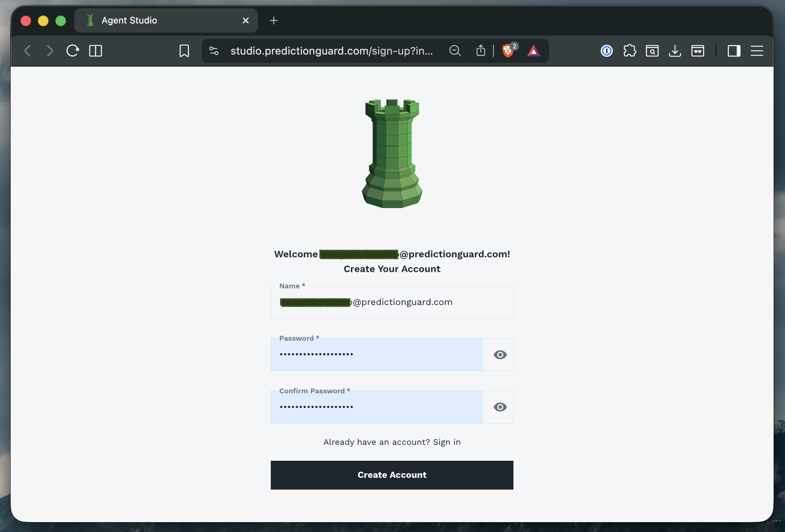Open a new browser tab
This screenshot has height=532, width=785.
(x=274, y=20)
